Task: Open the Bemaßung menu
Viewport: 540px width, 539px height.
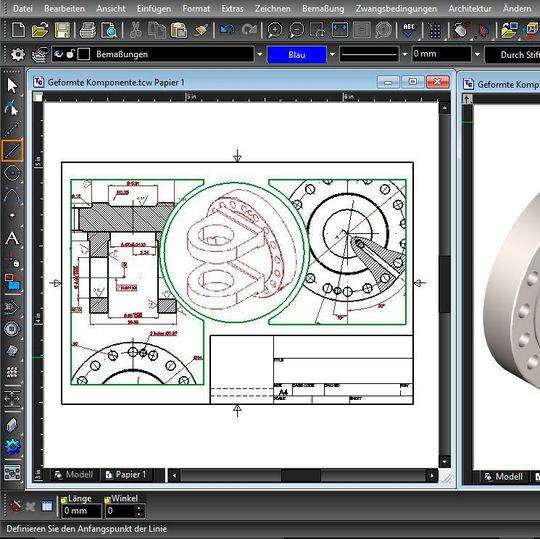Action: pyautogui.click(x=323, y=8)
